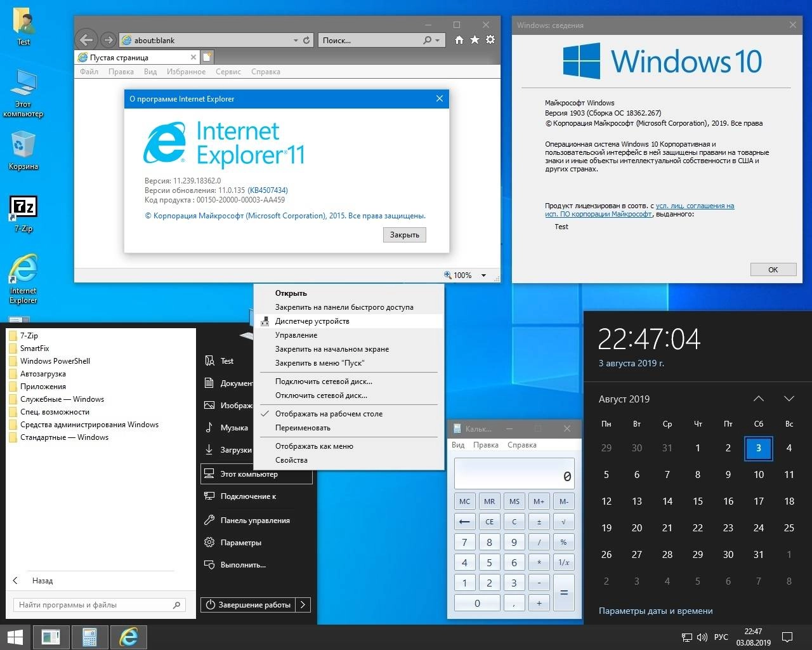
Task: Open the Вид menu in calculator
Action: tap(458, 445)
